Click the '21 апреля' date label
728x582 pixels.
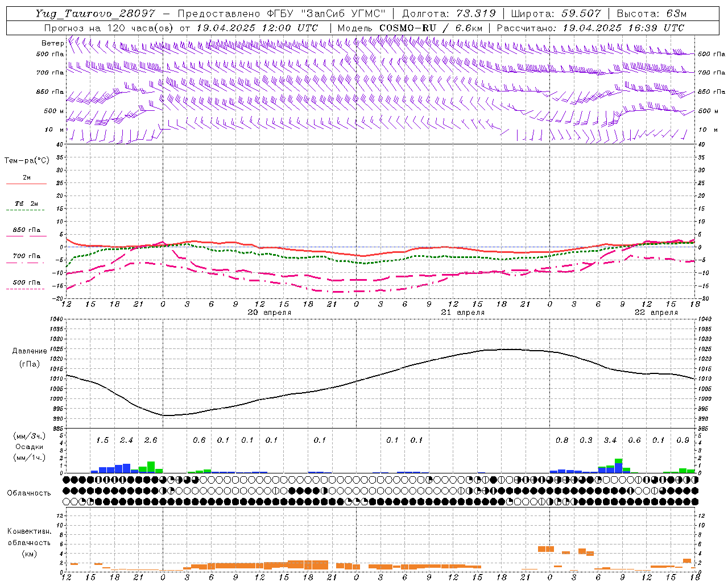tap(462, 313)
